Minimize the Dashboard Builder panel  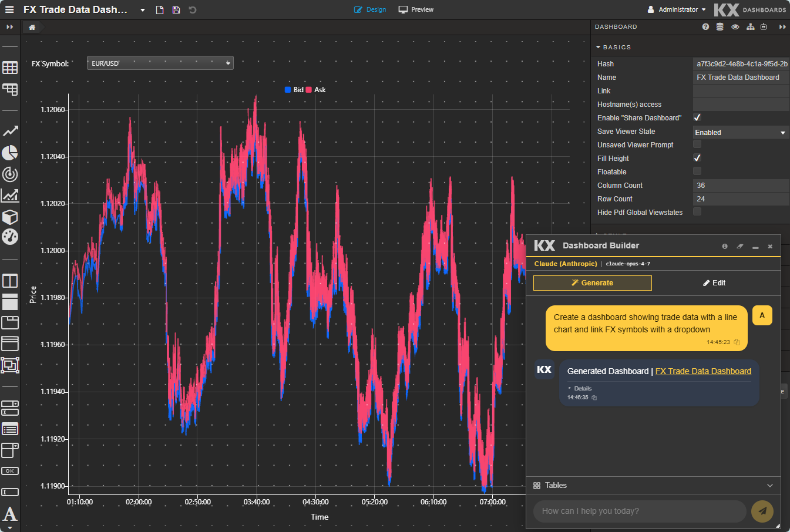click(x=755, y=247)
